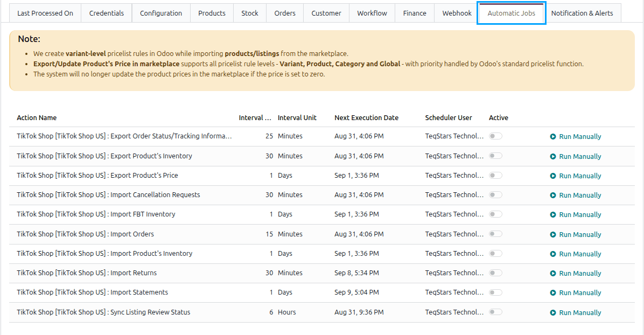Enable the Export Order Status/Tracking job toggle
Screen dimensions: 644x335
point(496,136)
